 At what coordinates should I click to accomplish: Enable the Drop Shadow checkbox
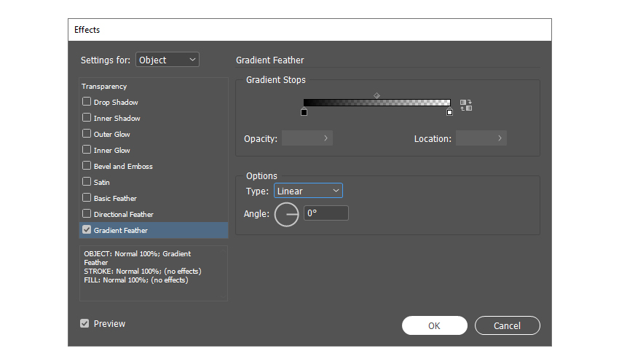pos(87,101)
